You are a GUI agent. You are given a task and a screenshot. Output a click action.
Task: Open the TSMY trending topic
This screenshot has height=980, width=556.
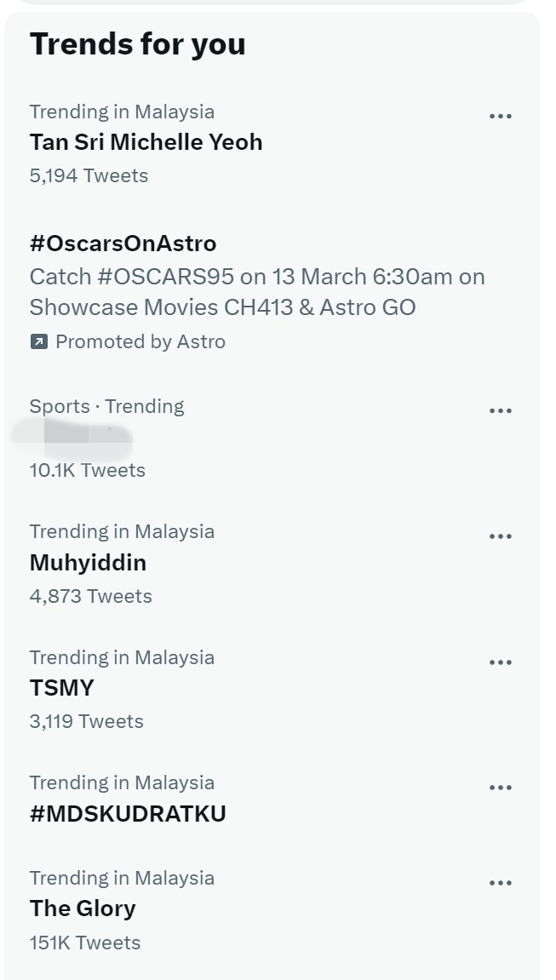pyautogui.click(x=61, y=688)
